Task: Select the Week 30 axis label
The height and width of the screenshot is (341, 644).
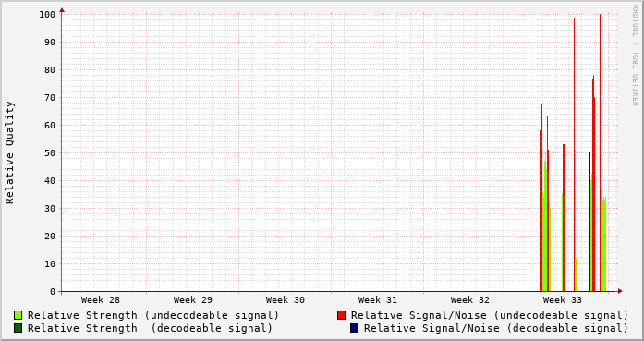Action: [286, 300]
